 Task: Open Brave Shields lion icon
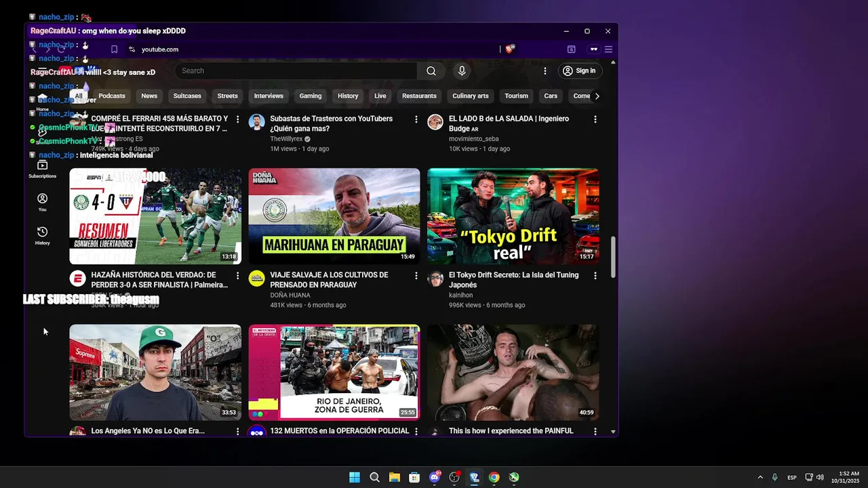(x=509, y=49)
